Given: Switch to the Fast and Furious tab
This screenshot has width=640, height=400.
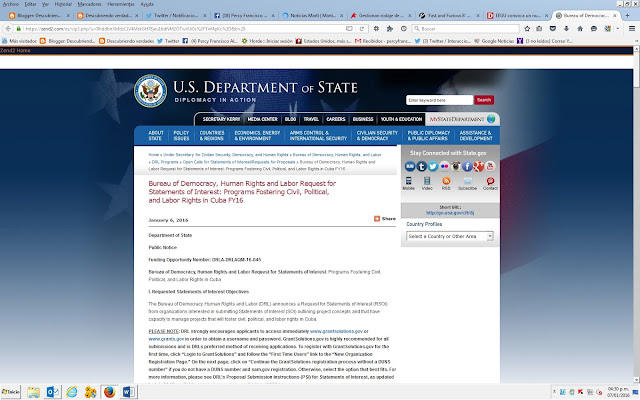Looking at the screenshot, I should click(449, 16).
